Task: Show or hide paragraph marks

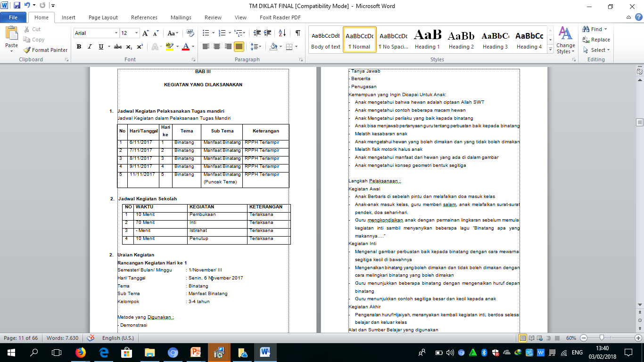Action: [298, 33]
